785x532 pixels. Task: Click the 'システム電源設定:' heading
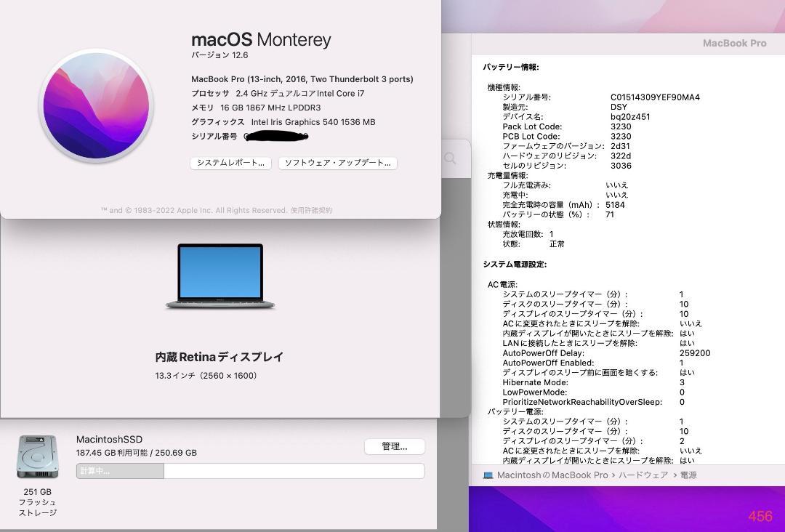coord(515,265)
